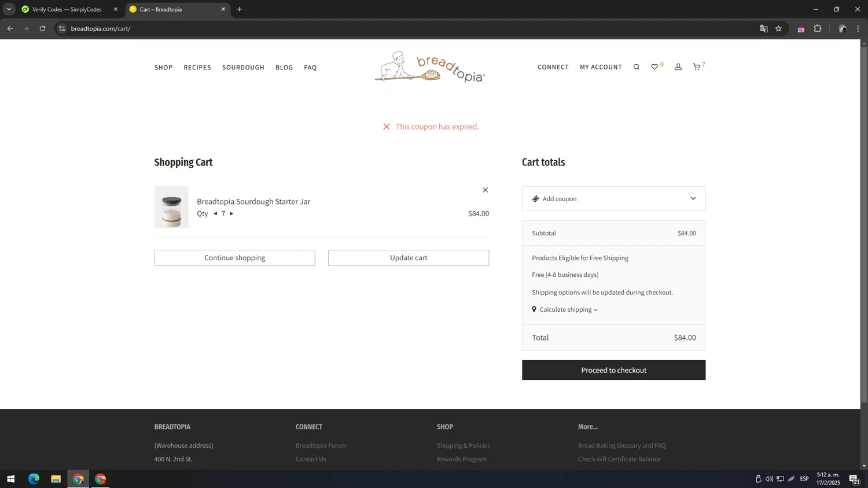The width and height of the screenshot is (868, 488).
Task: Go back to the previous page
Action: tap(10, 28)
